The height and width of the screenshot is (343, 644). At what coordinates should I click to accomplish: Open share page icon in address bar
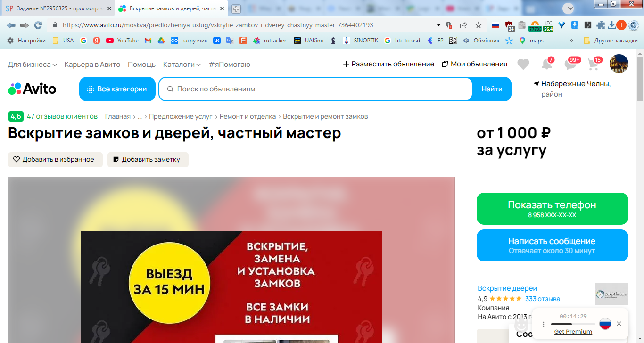463,25
